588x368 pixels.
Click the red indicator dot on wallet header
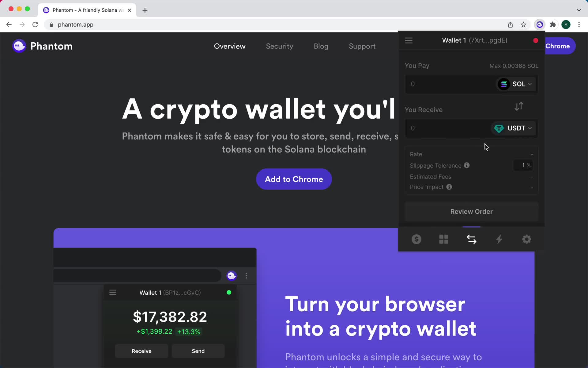(x=536, y=40)
